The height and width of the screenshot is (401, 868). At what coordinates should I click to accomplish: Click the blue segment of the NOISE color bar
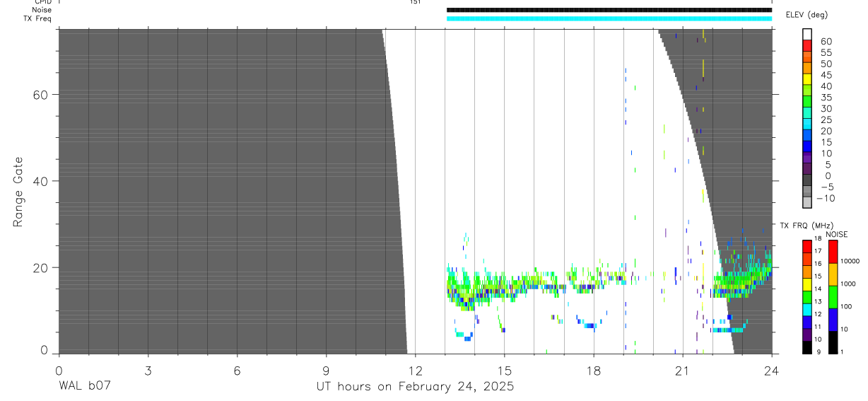coord(833,319)
